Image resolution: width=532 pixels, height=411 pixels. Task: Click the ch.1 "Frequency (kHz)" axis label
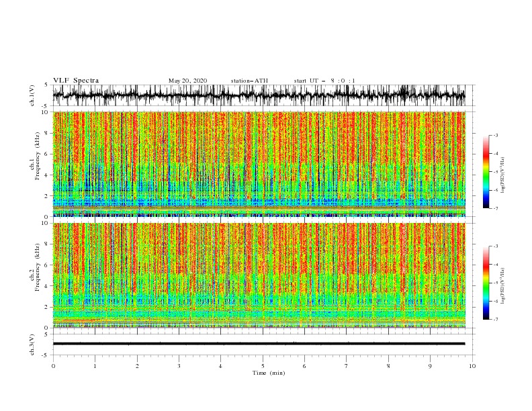(38, 156)
